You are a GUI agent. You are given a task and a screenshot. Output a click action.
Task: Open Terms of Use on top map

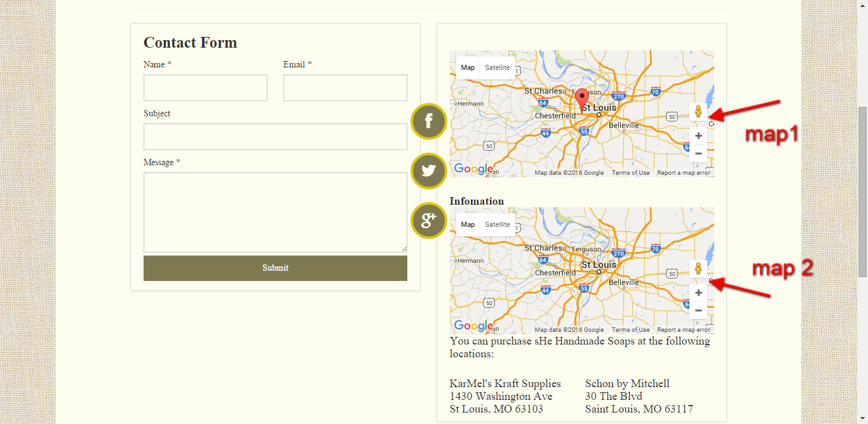(630, 173)
